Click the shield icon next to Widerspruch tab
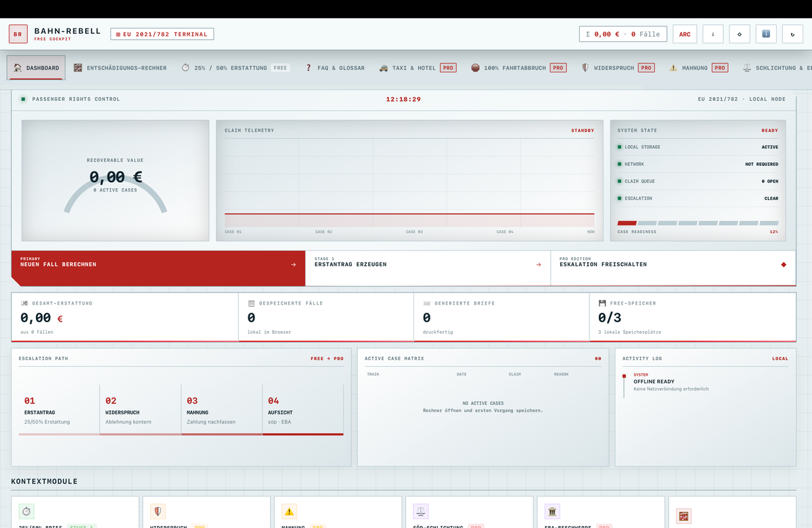Image resolution: width=812 pixels, height=528 pixels. [585, 68]
